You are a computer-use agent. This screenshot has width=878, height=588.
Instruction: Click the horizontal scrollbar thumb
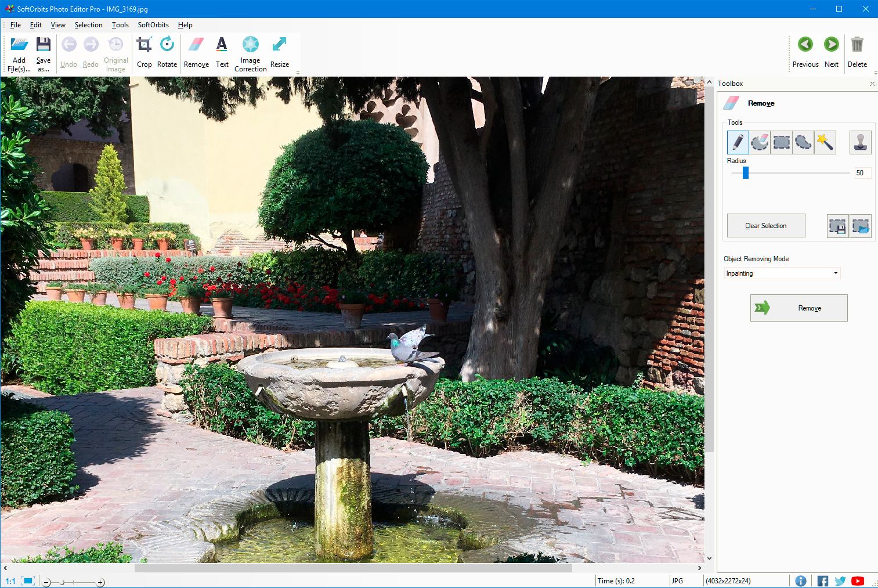(353, 568)
